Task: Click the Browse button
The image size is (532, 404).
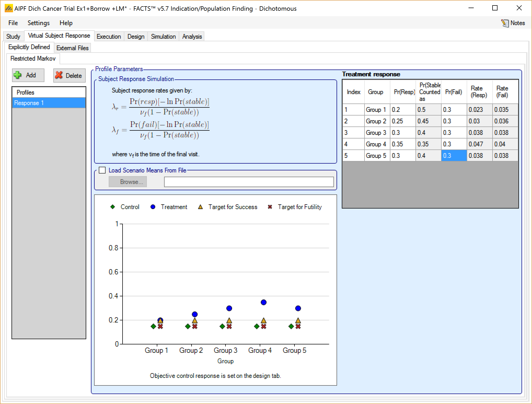Action: [128, 182]
